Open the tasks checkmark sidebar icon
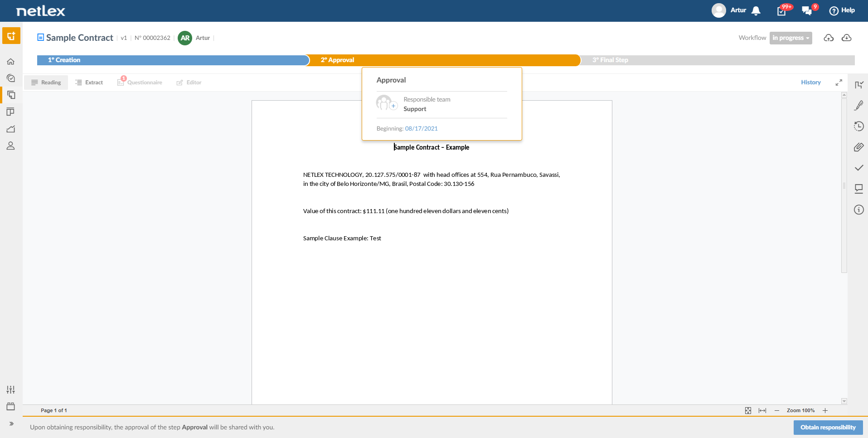 11,78
